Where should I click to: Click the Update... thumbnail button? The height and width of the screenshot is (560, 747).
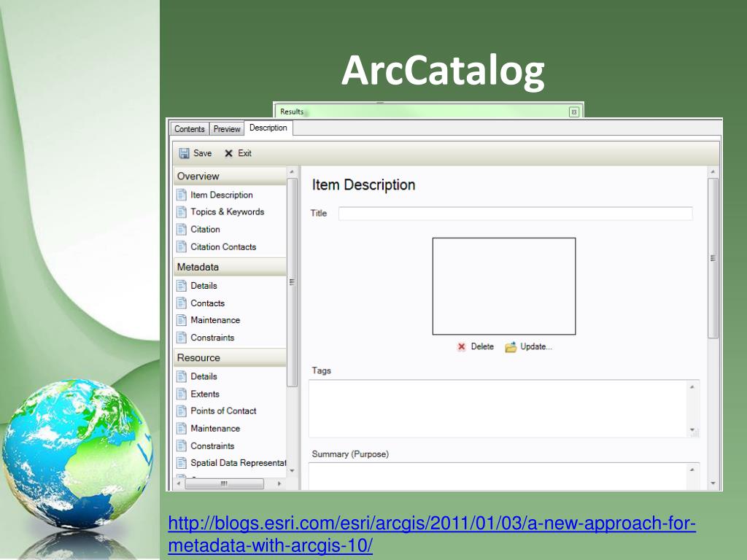click(x=528, y=346)
